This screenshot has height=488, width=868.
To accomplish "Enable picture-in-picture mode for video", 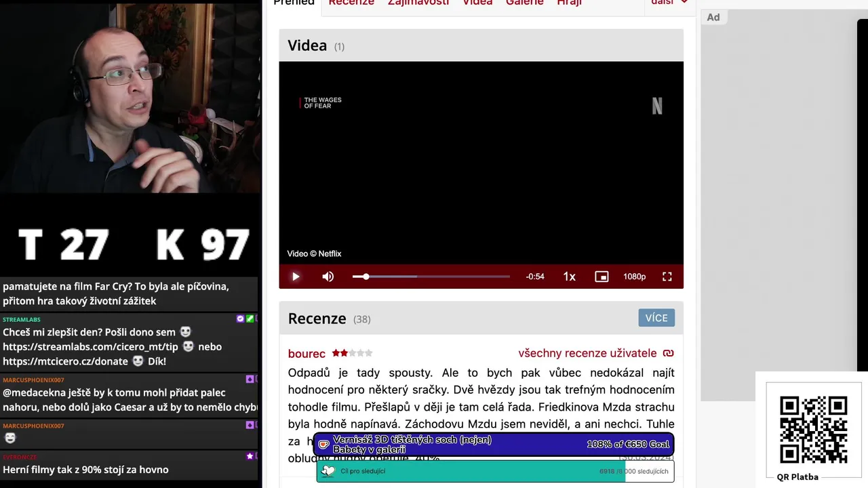I will pyautogui.click(x=601, y=277).
